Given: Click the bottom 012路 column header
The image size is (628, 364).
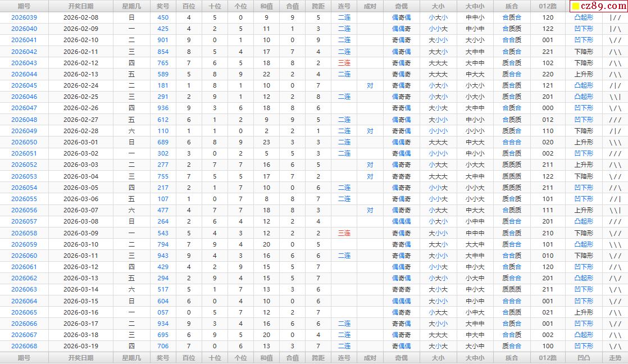Looking at the screenshot, I should coord(548,358).
